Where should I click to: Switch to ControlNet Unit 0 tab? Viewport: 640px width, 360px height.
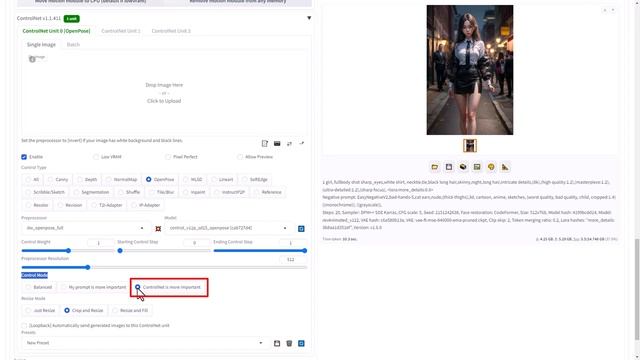tap(56, 31)
